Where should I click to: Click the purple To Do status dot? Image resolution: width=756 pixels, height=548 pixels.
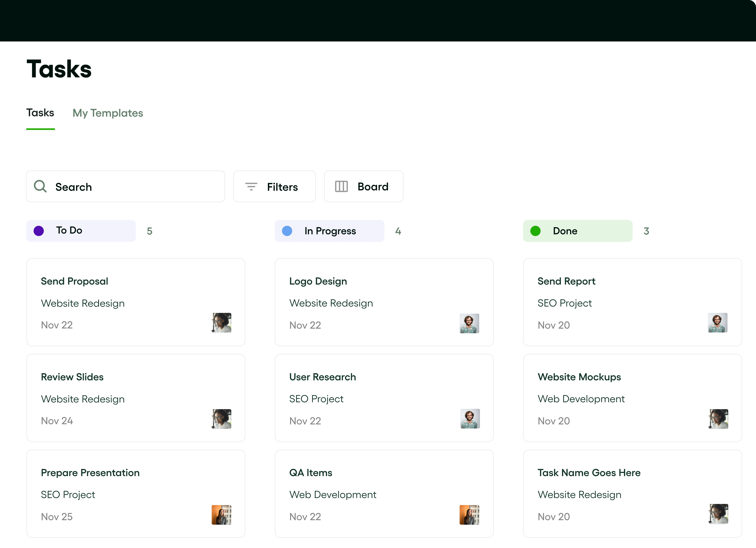[x=39, y=230]
